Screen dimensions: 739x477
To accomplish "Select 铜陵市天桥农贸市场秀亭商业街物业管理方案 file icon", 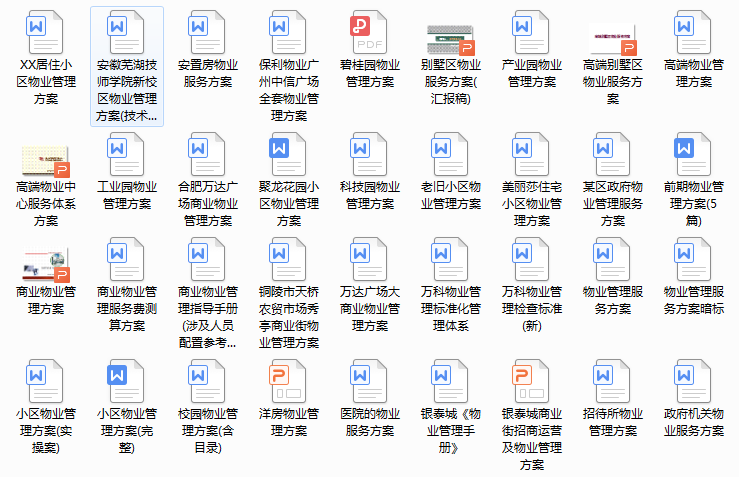I will pyautogui.click(x=288, y=259).
